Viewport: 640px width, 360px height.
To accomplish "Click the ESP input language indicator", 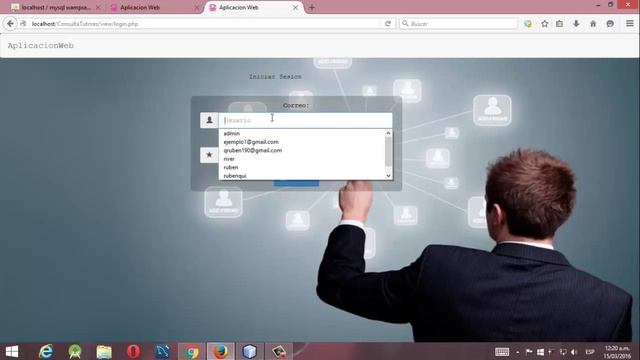I will [590, 352].
